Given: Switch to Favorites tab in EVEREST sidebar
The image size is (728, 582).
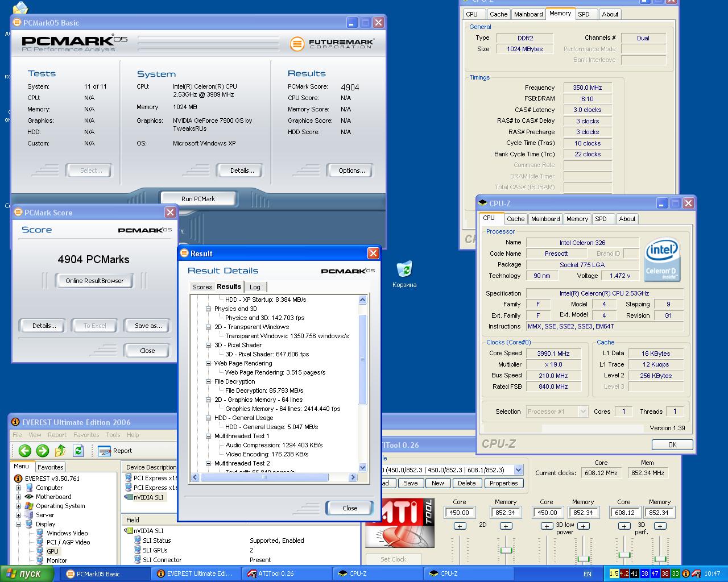Looking at the screenshot, I should pyautogui.click(x=51, y=467).
